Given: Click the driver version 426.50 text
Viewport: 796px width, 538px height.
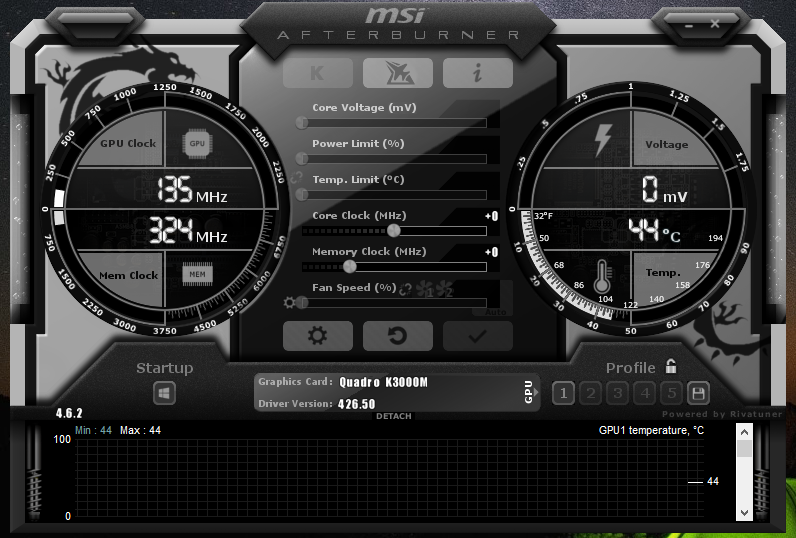Looking at the screenshot, I should (356, 404).
